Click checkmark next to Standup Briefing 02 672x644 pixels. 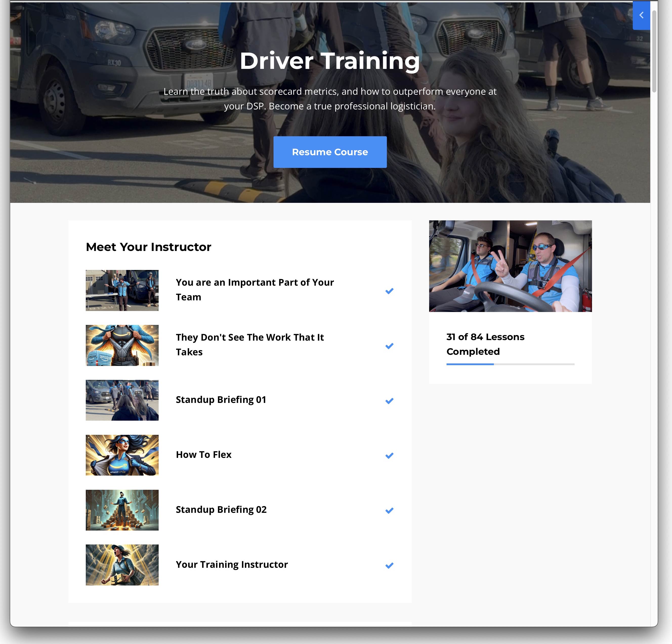[389, 511]
